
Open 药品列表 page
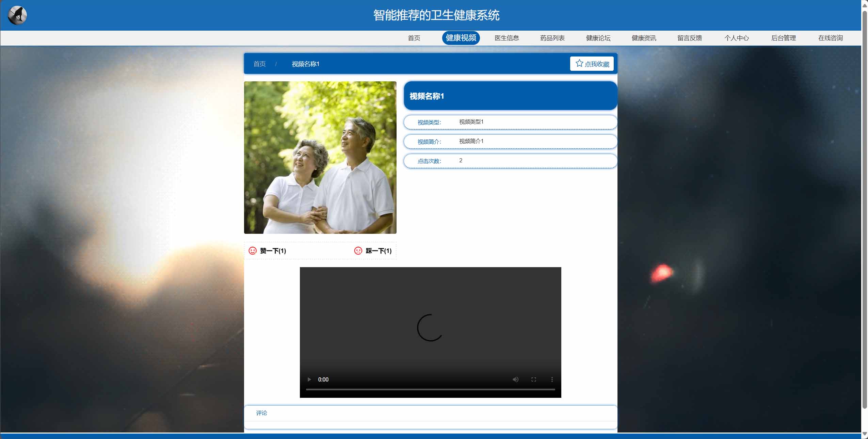point(552,38)
